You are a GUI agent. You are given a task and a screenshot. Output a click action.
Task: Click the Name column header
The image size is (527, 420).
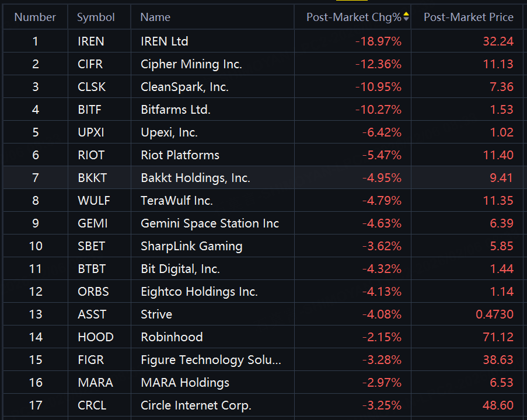[155, 17]
